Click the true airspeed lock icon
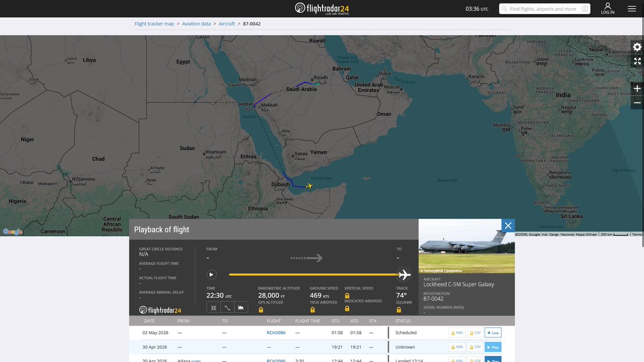Image resolution: width=644 pixels, height=362 pixels. pos(312,310)
